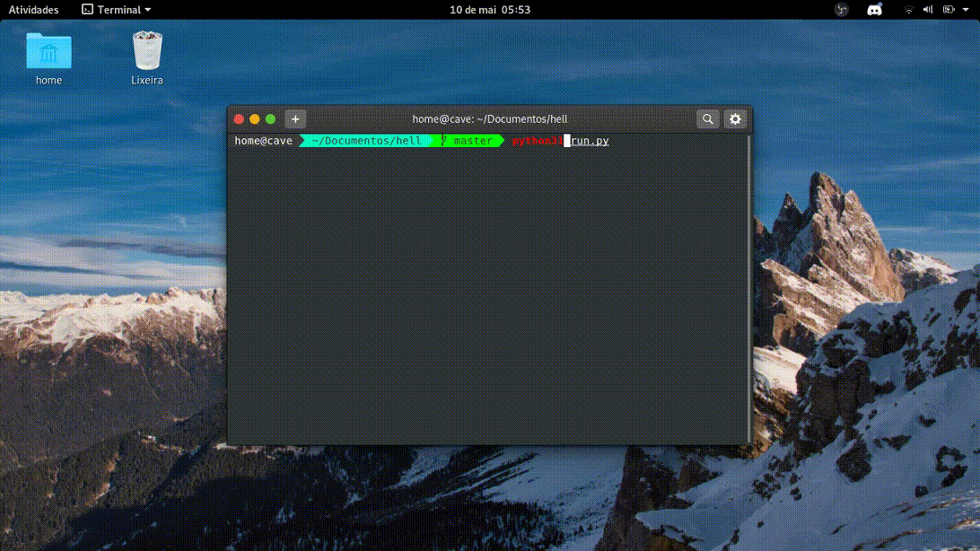Open terminal settings gear menu
This screenshot has width=980, height=551.
tap(735, 118)
